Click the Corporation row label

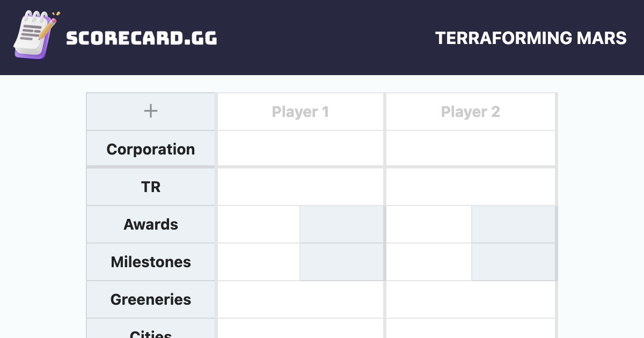click(x=151, y=149)
